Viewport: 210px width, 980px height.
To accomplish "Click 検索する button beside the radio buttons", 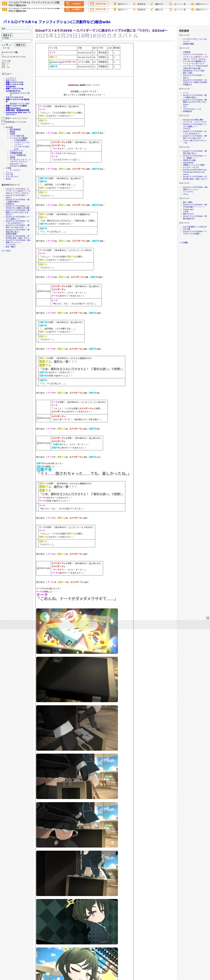I will 20,45.
